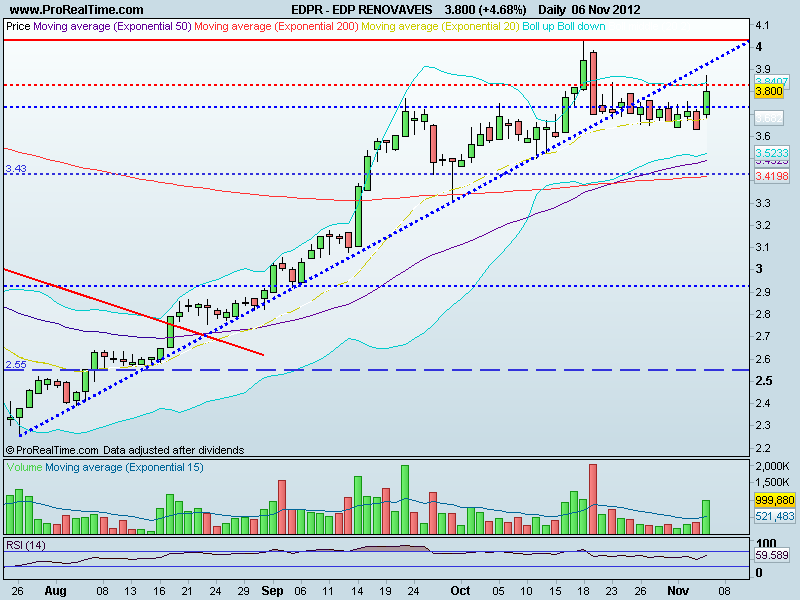Click Moving average (Exponential 15) volume legend
Screen dimensions: 800x600
(124, 467)
